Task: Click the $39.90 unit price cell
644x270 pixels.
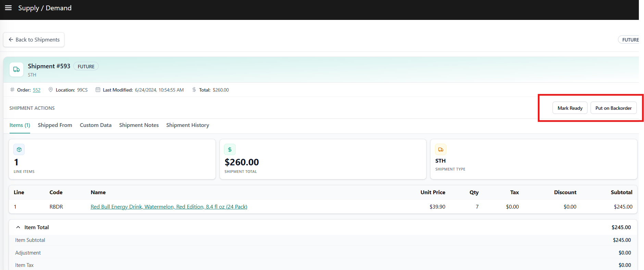Action: [x=437, y=207]
